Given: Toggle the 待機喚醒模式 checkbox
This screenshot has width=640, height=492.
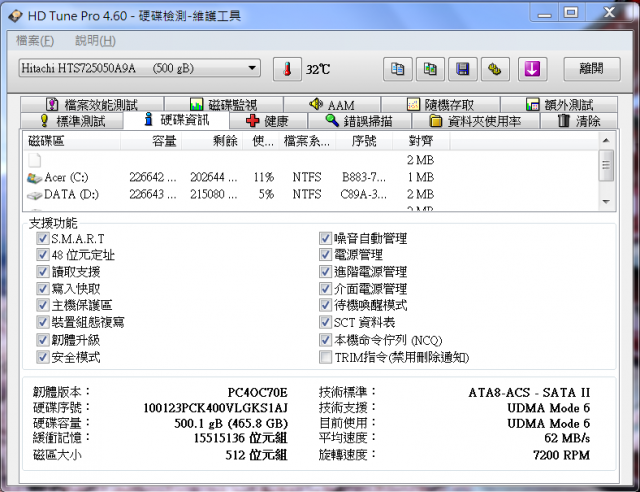Looking at the screenshot, I should pyautogui.click(x=325, y=305).
